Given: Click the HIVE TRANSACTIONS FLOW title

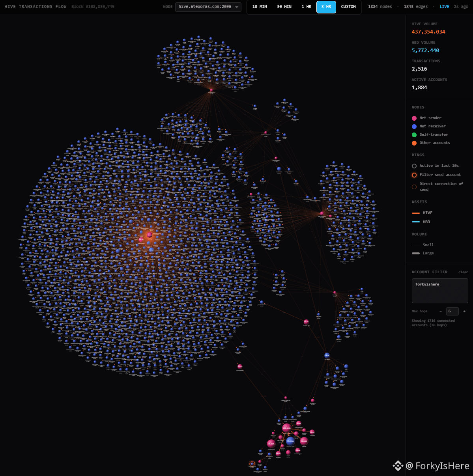Looking at the screenshot, I should 36,7.
